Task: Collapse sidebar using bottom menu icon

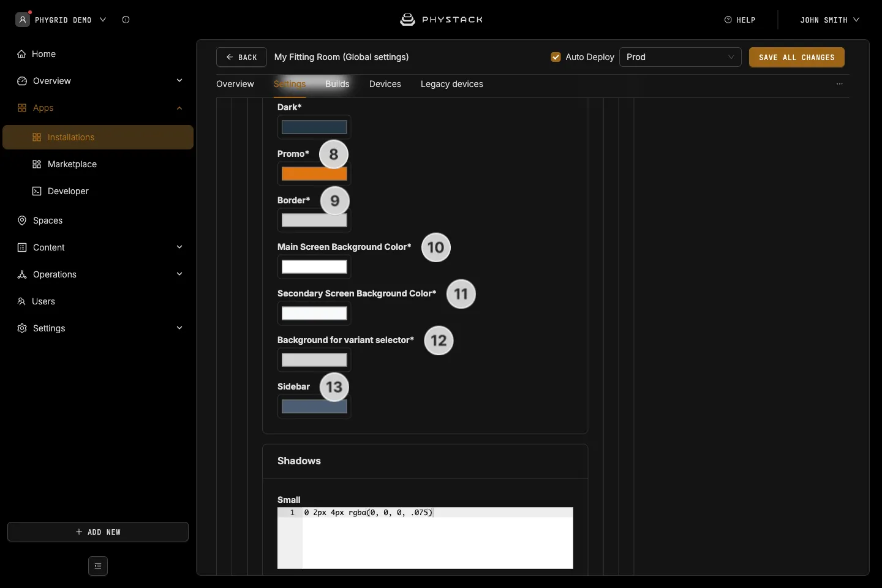Action: click(x=98, y=566)
